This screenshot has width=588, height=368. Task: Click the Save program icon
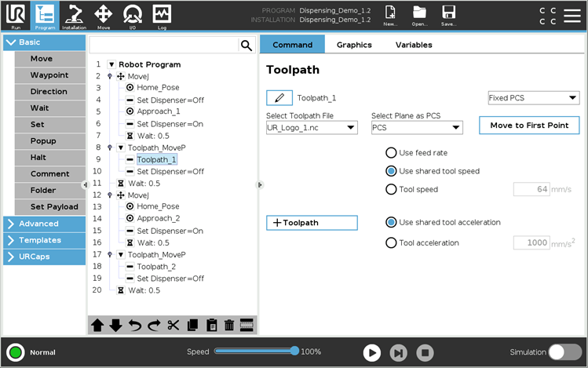(448, 15)
